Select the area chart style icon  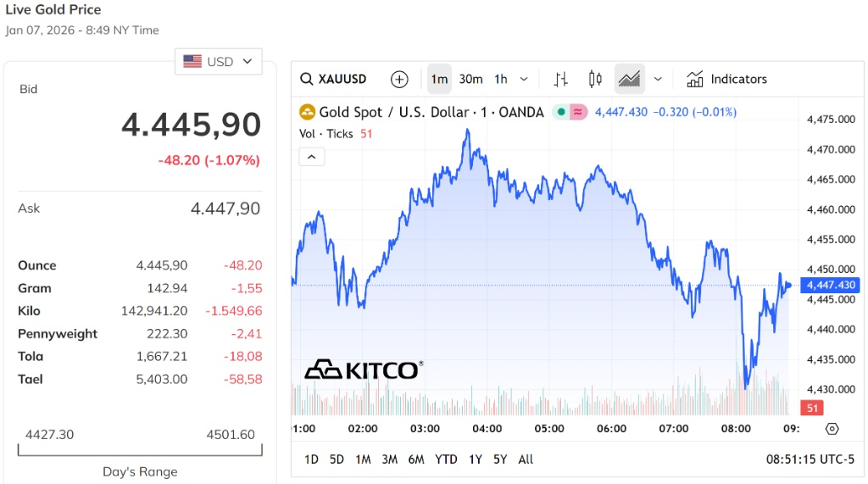click(629, 79)
